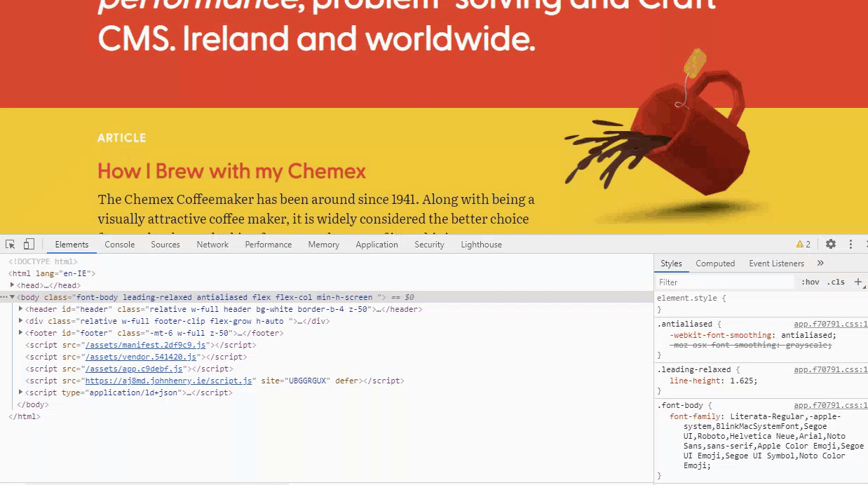Open the Sources tab

coord(165,245)
